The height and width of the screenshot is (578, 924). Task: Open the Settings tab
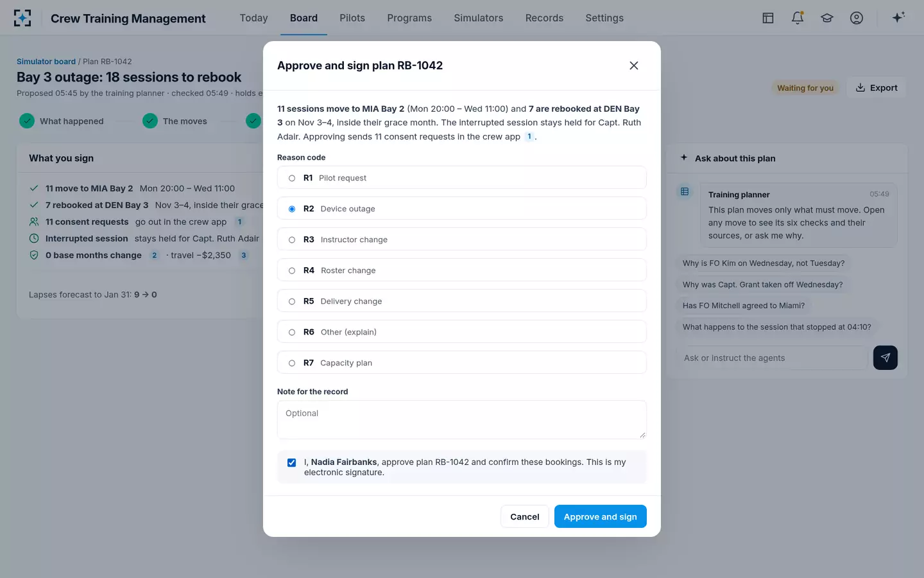pyautogui.click(x=604, y=18)
